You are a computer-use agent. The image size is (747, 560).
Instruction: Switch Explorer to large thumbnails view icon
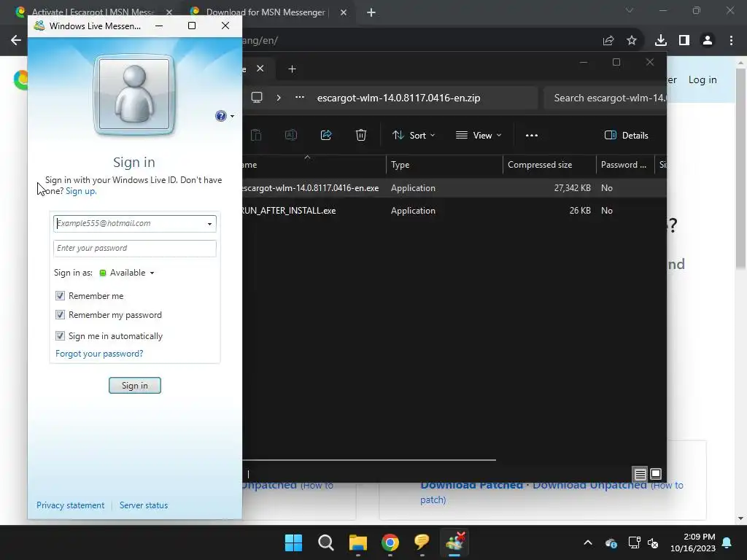(656, 474)
